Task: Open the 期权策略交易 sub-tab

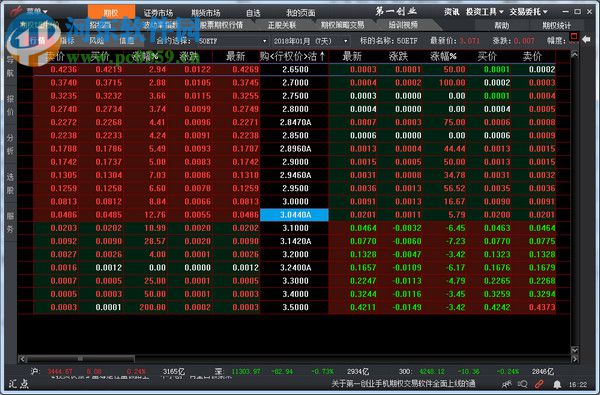Action: (x=342, y=25)
